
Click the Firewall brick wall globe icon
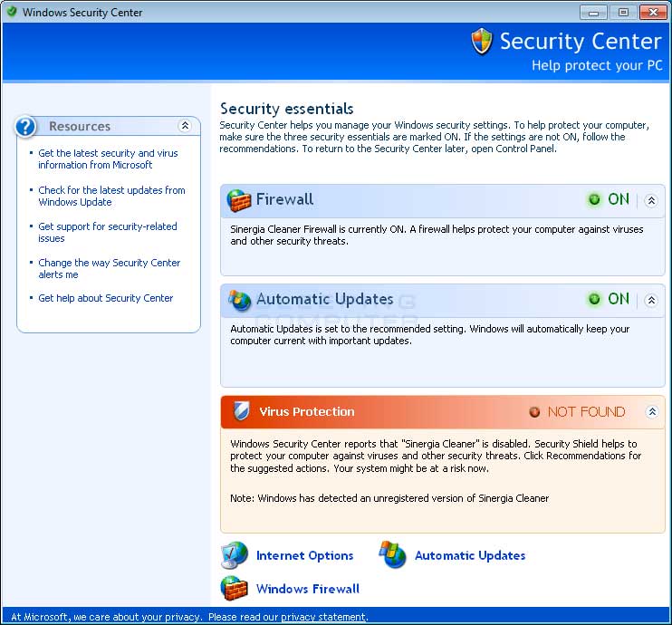(x=239, y=200)
